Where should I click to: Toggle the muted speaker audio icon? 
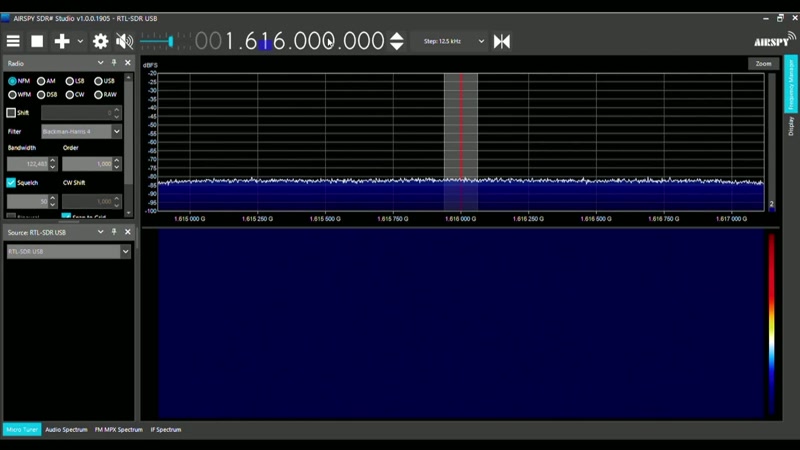point(124,41)
